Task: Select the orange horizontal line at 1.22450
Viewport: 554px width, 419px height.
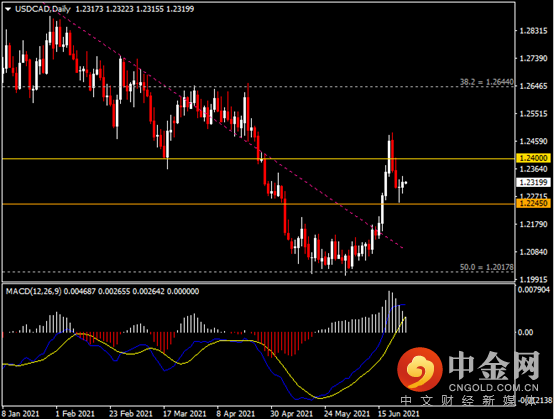Action: [x=258, y=204]
